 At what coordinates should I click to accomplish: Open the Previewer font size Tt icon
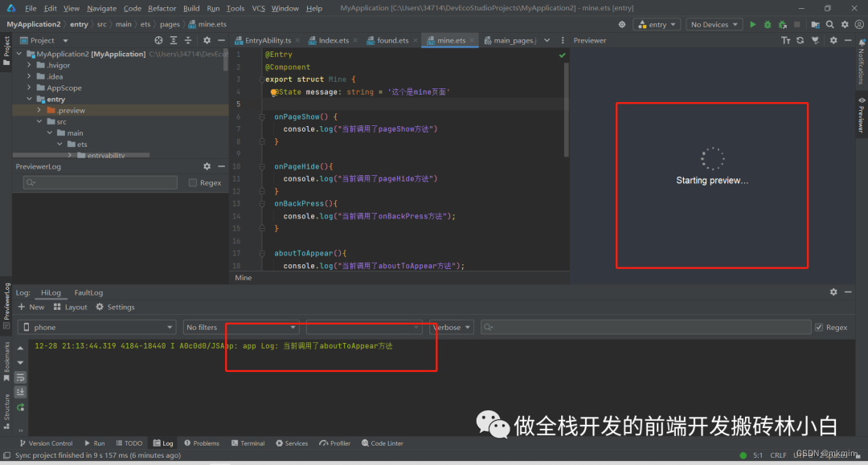point(785,40)
